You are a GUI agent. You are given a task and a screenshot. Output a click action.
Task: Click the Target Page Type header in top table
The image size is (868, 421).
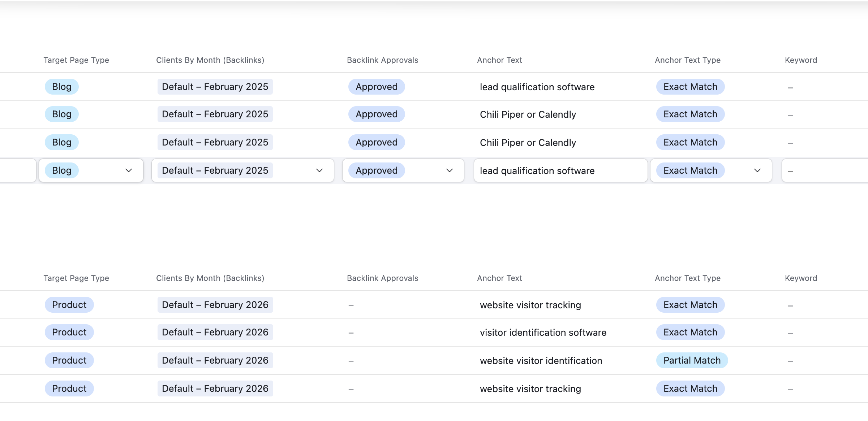[76, 60]
